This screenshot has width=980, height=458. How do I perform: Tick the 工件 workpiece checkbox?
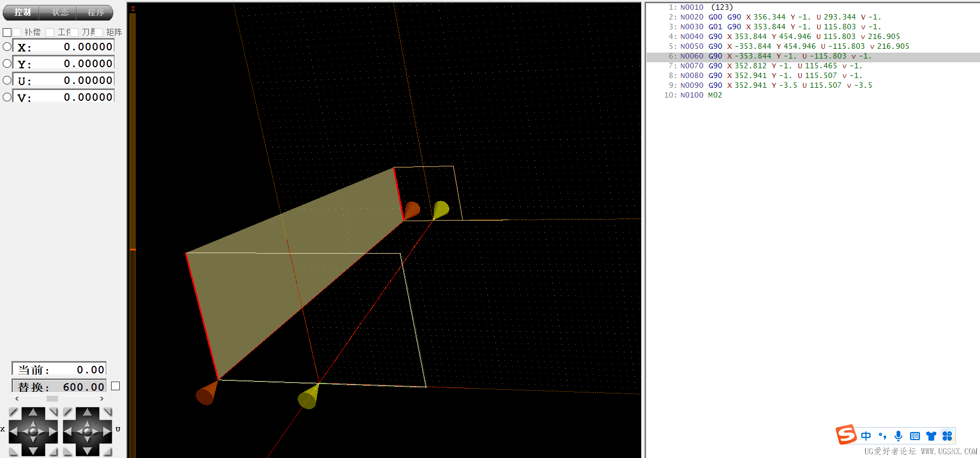click(x=50, y=33)
